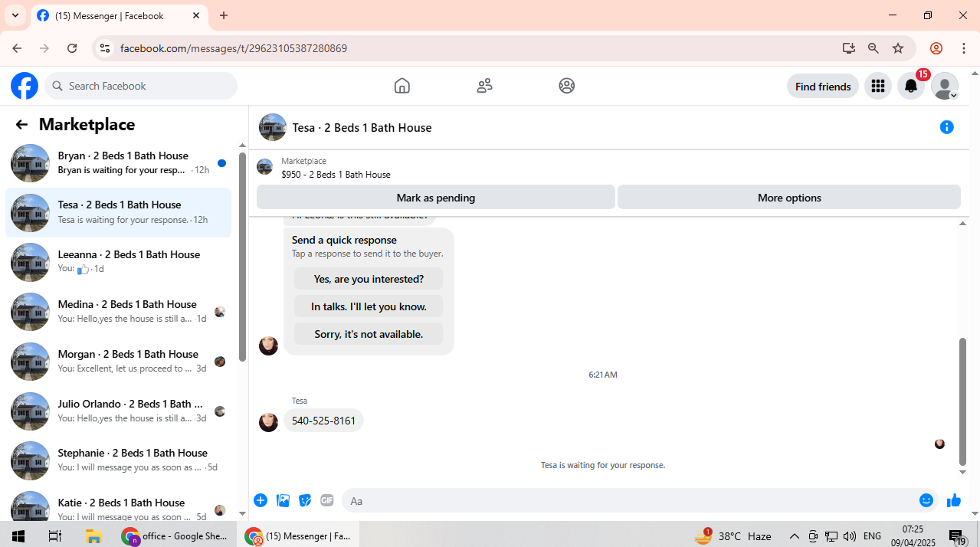The height and width of the screenshot is (547, 980).
Task: Open the volume control in system tray
Action: pos(849,536)
